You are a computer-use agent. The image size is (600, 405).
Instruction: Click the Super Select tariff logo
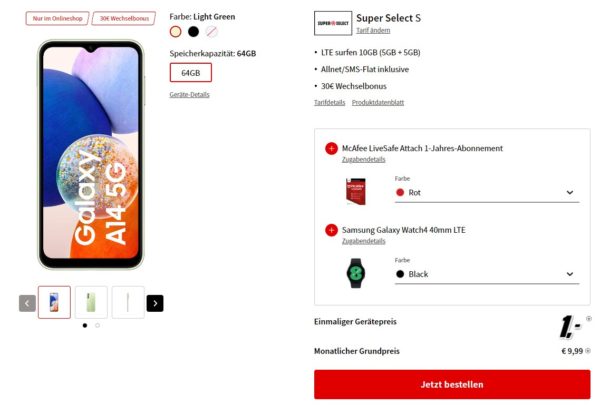(x=333, y=23)
